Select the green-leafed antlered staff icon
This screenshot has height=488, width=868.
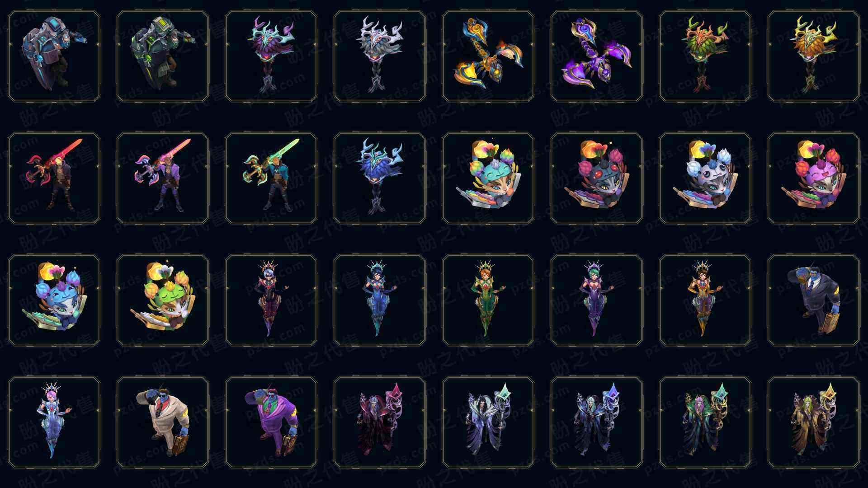tap(705, 56)
